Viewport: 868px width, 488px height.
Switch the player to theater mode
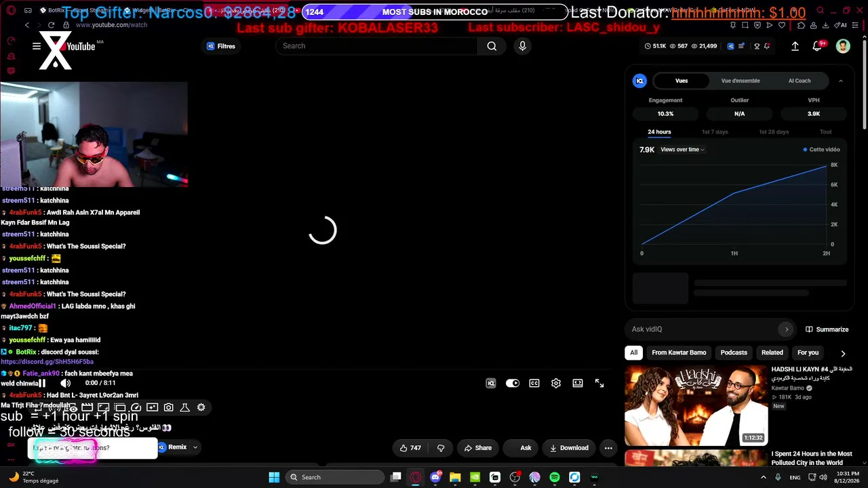pos(578,384)
